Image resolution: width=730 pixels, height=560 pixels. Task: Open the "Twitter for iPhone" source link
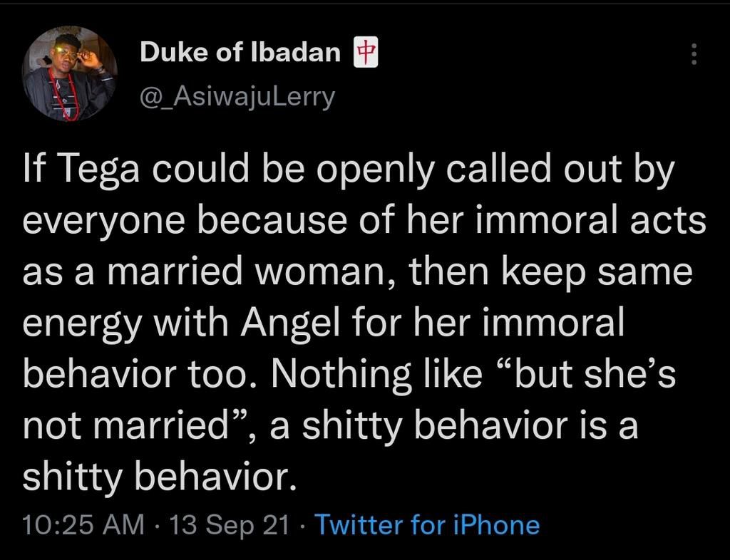pos(427,525)
